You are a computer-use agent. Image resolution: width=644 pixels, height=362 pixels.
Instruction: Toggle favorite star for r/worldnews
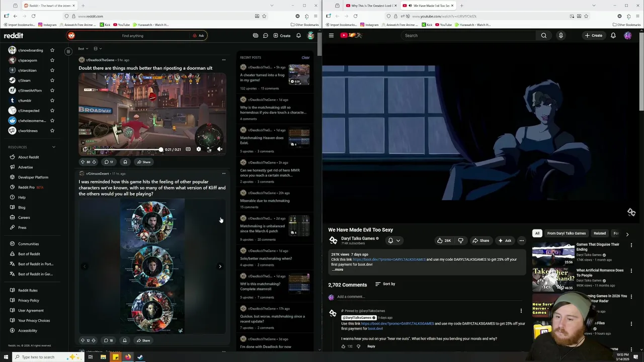click(52, 131)
